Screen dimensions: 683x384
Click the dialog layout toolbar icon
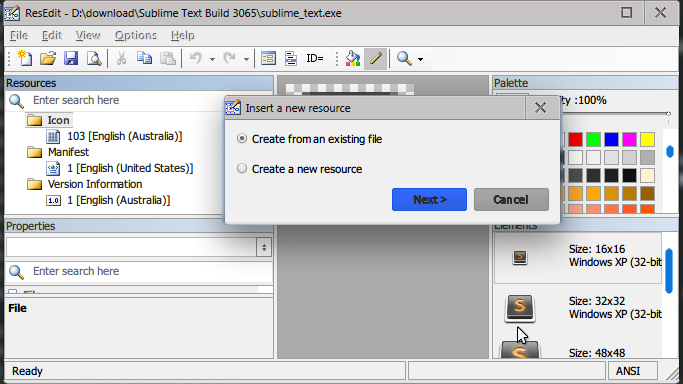(x=268, y=58)
